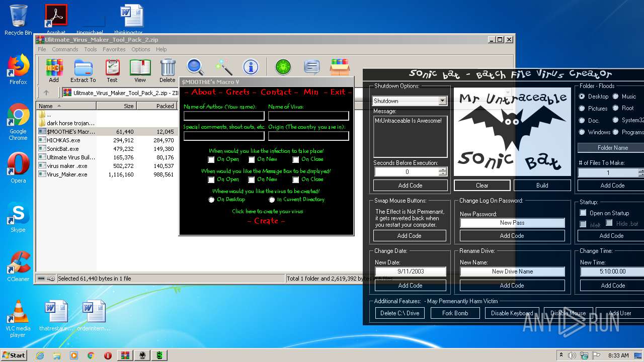Image resolution: width=644 pixels, height=362 pixels.
Task: Select the HICHKAS.exe file row
Action: pyautogui.click(x=106, y=140)
